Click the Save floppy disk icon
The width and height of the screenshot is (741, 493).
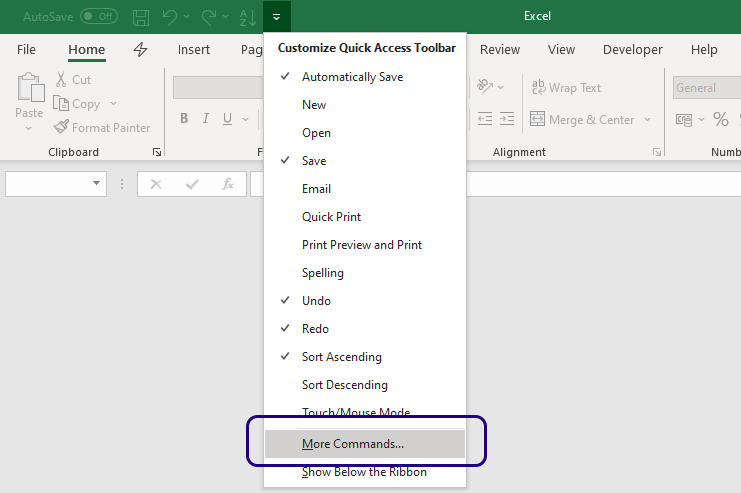tap(141, 17)
